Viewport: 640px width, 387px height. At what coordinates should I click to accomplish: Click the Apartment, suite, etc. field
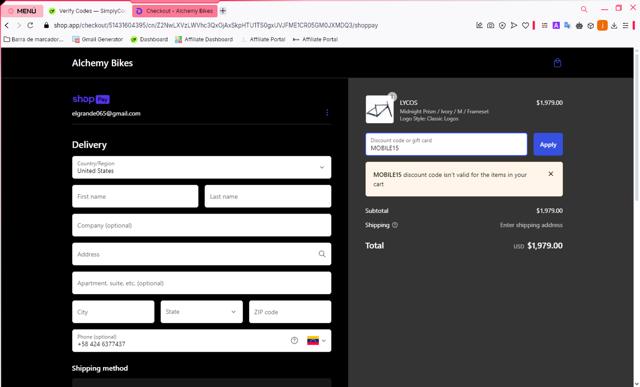coord(202,283)
